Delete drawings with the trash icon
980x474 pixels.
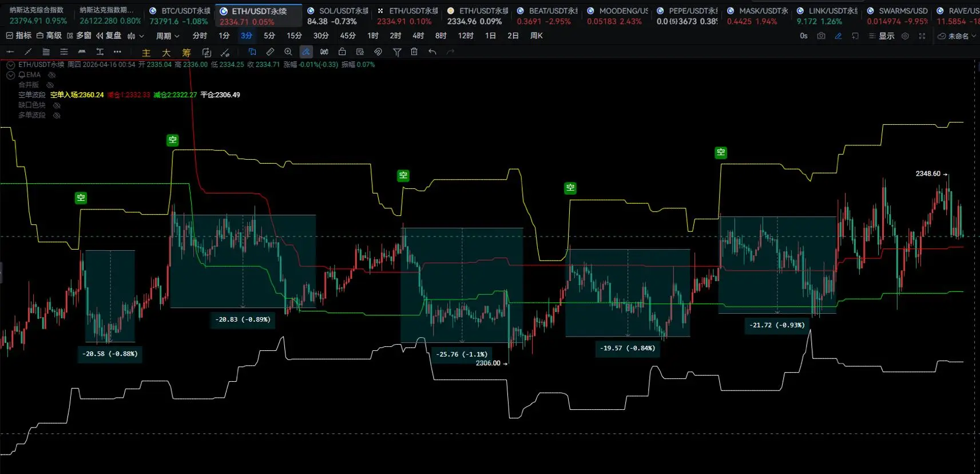tap(414, 52)
